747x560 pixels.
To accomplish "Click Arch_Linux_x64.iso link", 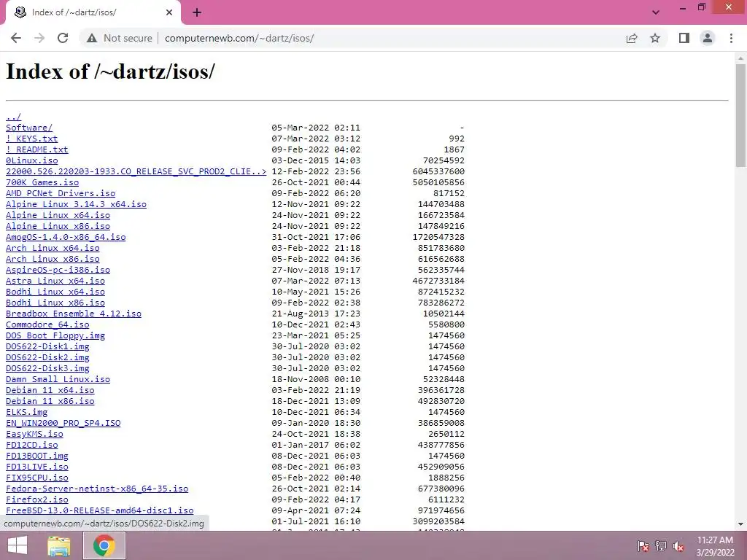I will (53, 248).
